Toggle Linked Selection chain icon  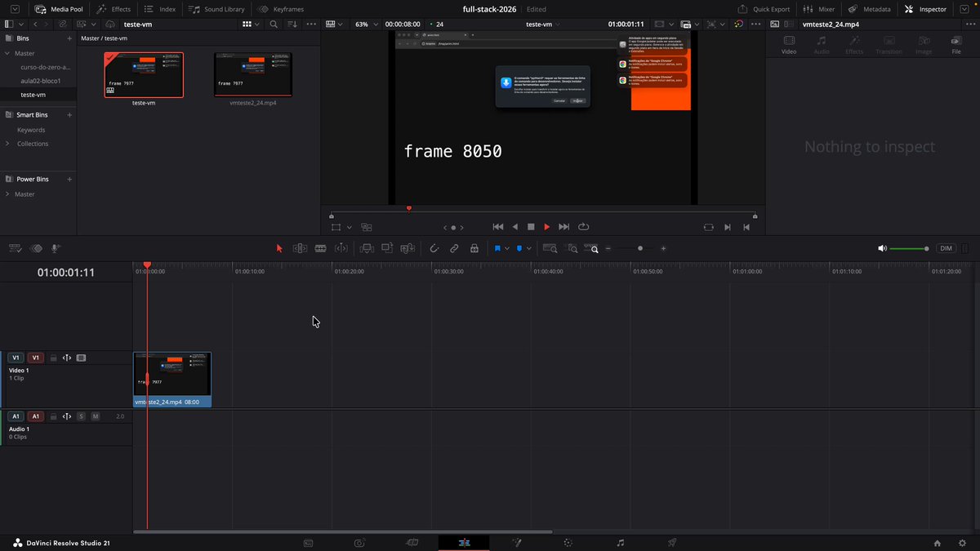pyautogui.click(x=454, y=248)
